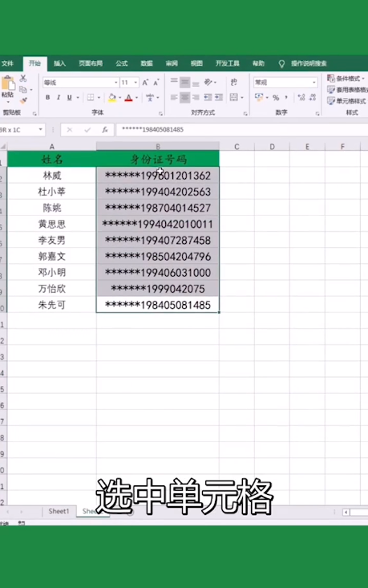The image size is (368, 588).
Task: Click the Merge and Center icon
Action: pyautogui.click(x=234, y=98)
